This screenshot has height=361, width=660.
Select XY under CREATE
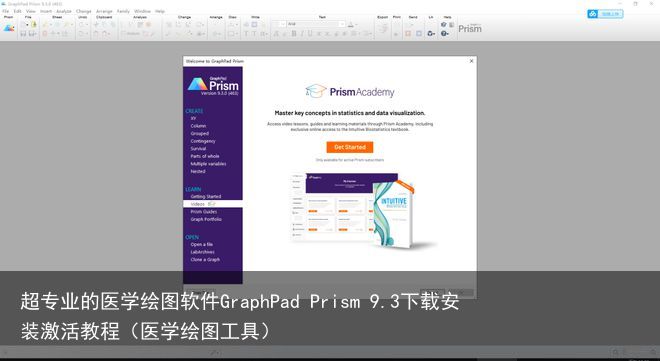[x=193, y=119]
